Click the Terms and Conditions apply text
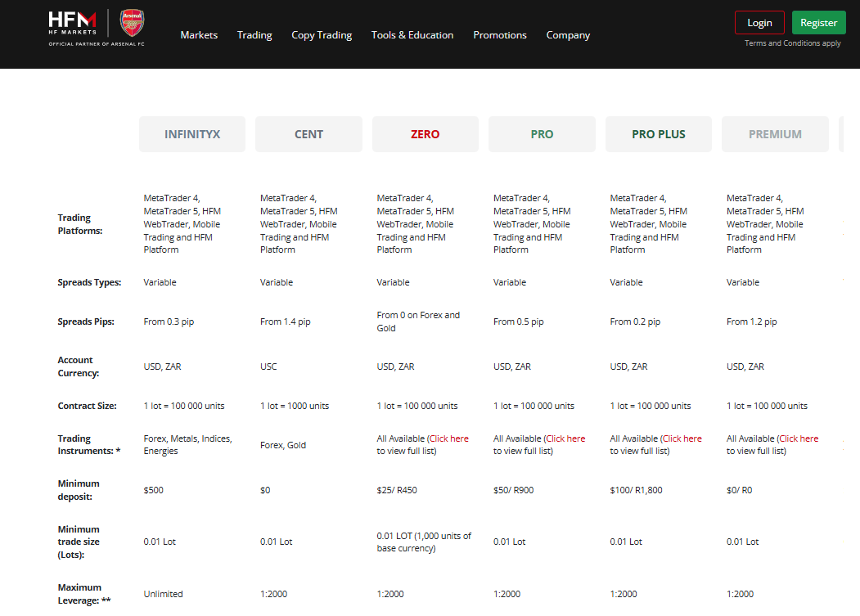This screenshot has width=860, height=616. (x=793, y=43)
